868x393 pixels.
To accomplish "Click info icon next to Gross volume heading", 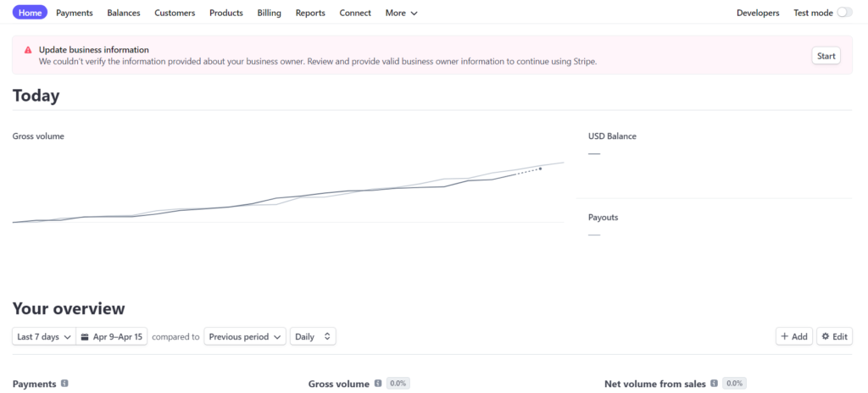I will click(378, 383).
